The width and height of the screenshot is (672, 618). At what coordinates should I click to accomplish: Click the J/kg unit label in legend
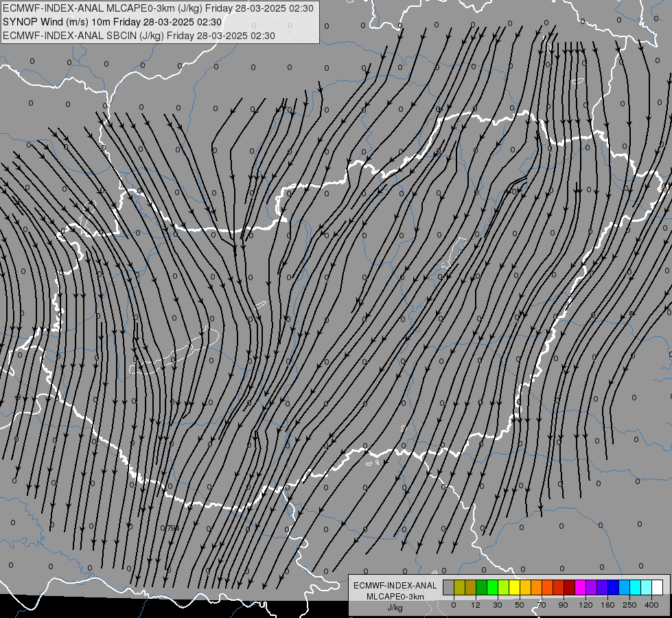[x=395, y=608]
